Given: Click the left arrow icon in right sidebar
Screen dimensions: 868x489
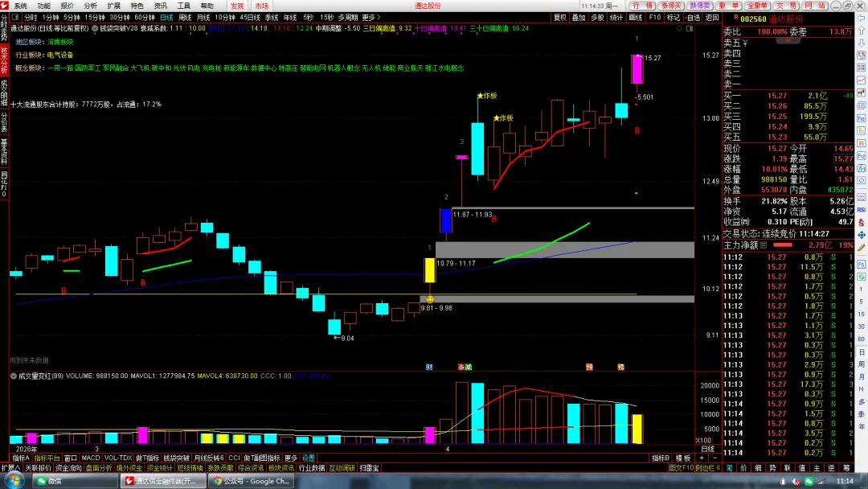Looking at the screenshot, I should [x=862, y=18].
